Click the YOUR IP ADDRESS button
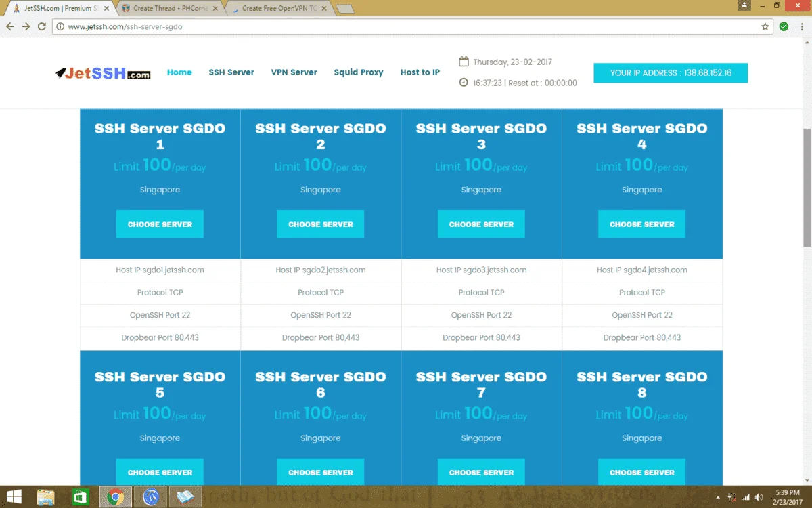The image size is (812, 508). click(671, 73)
